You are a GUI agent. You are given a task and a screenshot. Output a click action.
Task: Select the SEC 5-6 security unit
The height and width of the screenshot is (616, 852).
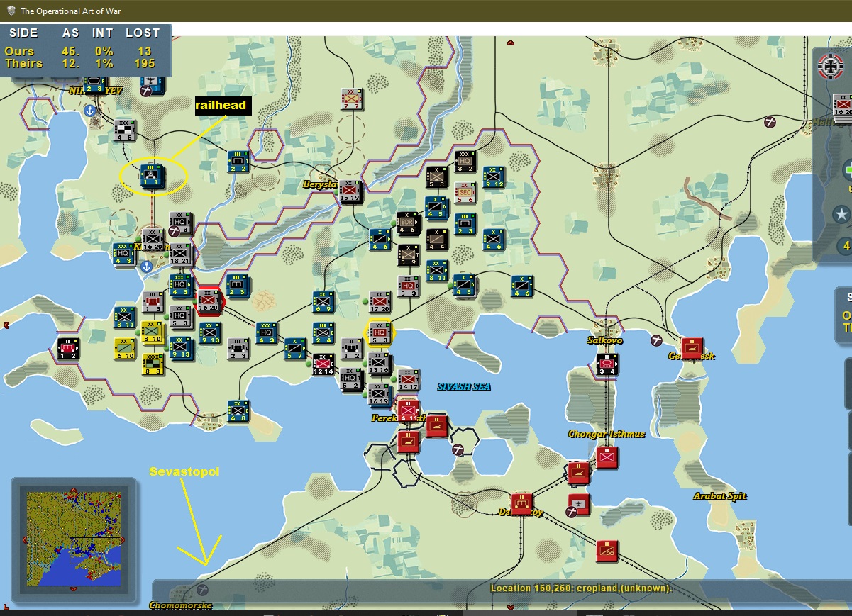point(465,192)
